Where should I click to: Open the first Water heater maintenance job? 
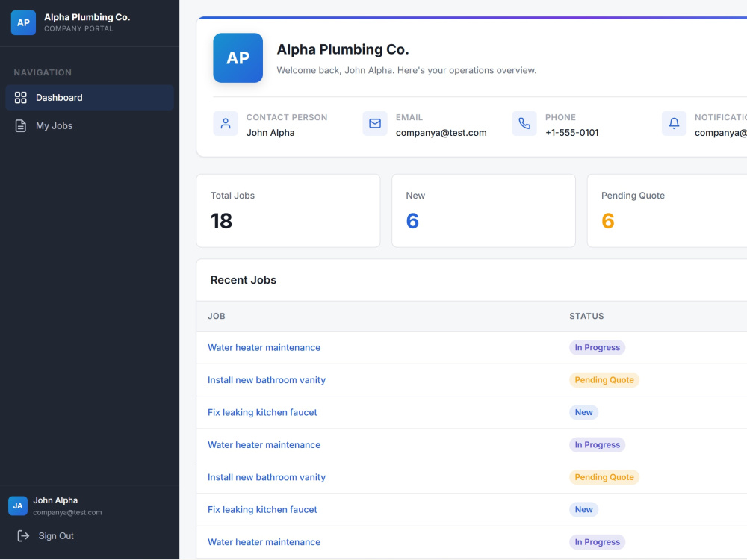[264, 348]
